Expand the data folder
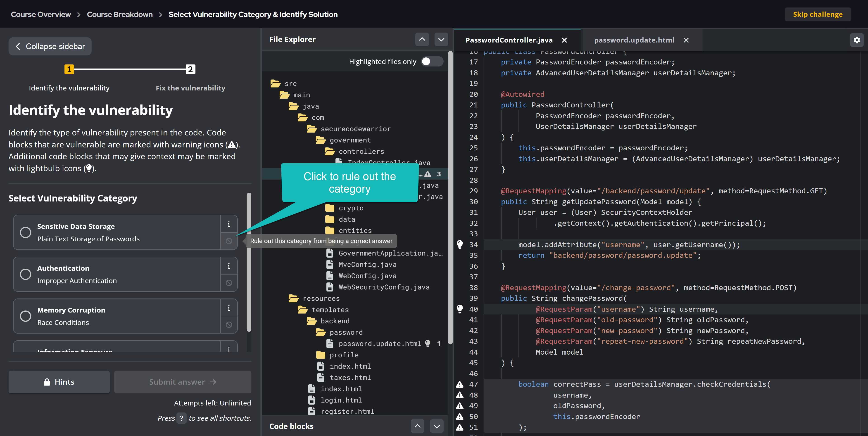Image resolution: width=868 pixels, height=436 pixels. pos(340,219)
